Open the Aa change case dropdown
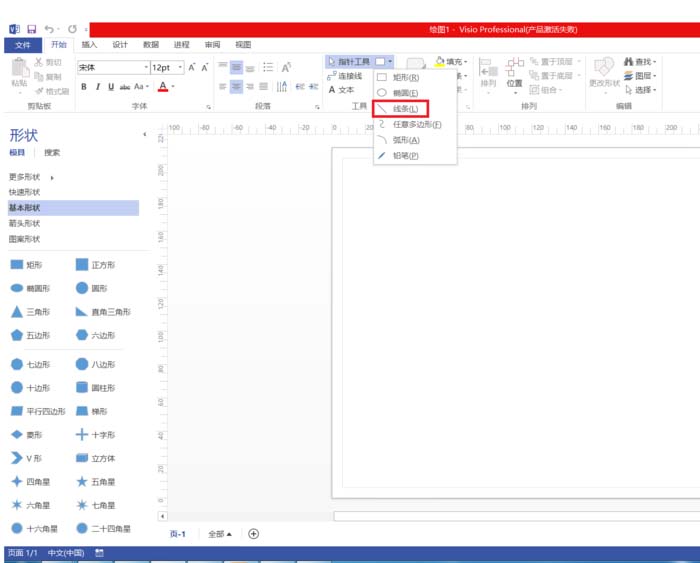 [141, 87]
